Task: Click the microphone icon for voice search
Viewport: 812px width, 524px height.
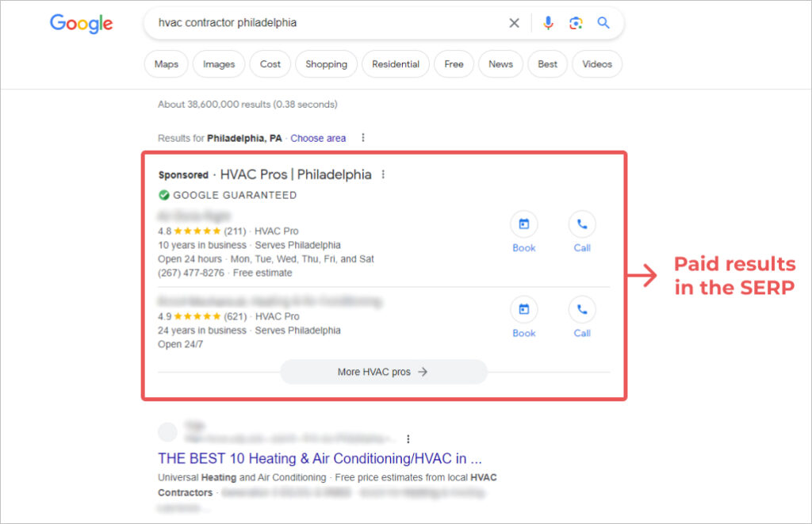Action: [x=548, y=23]
